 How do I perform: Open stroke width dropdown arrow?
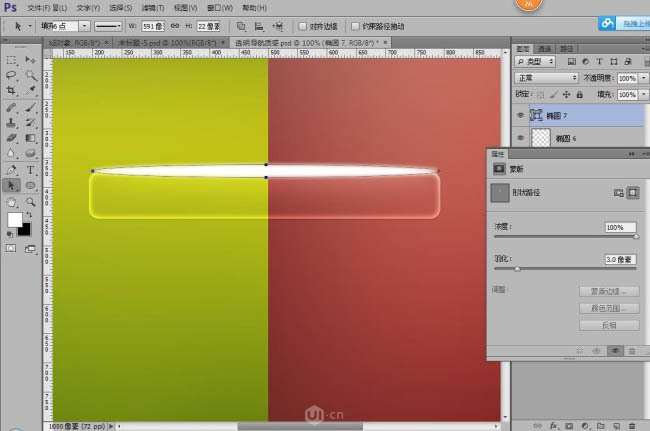click(x=84, y=26)
